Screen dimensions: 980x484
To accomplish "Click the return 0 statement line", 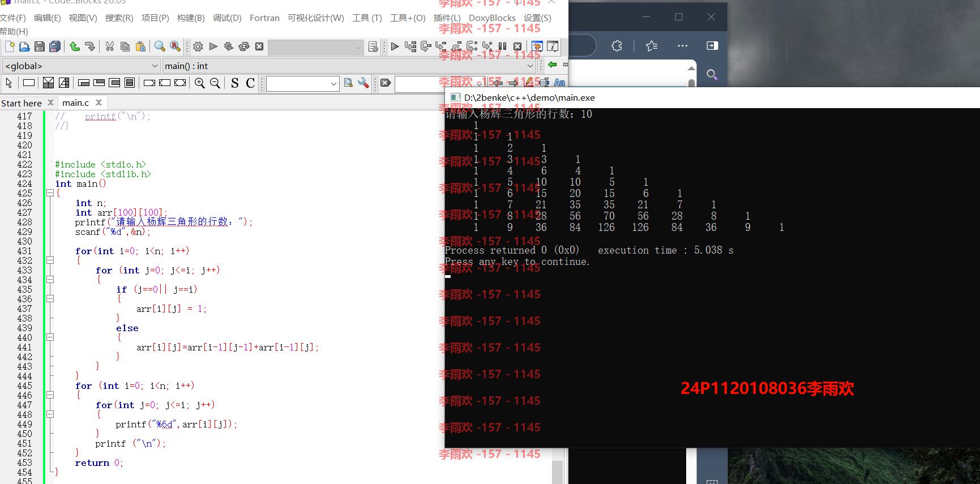I will [x=99, y=463].
